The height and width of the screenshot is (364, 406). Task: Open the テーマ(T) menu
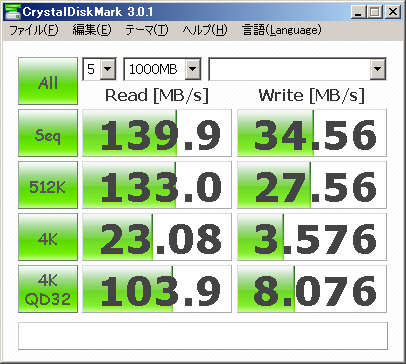tap(147, 30)
